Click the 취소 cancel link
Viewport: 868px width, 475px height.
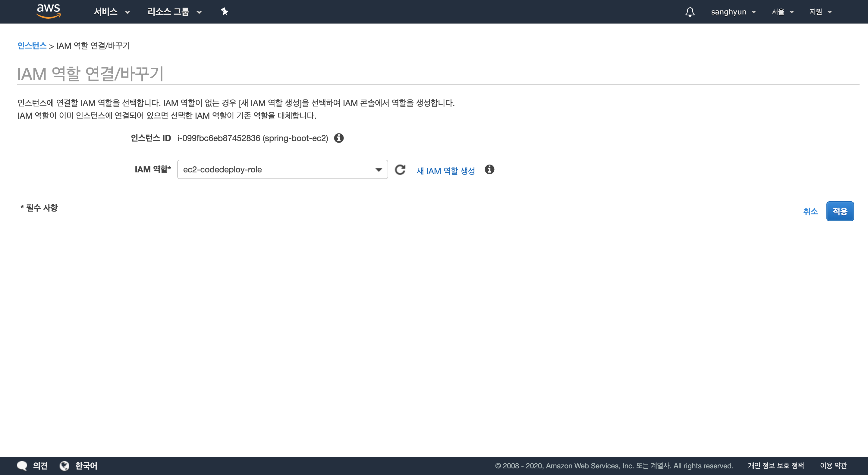[810, 211]
